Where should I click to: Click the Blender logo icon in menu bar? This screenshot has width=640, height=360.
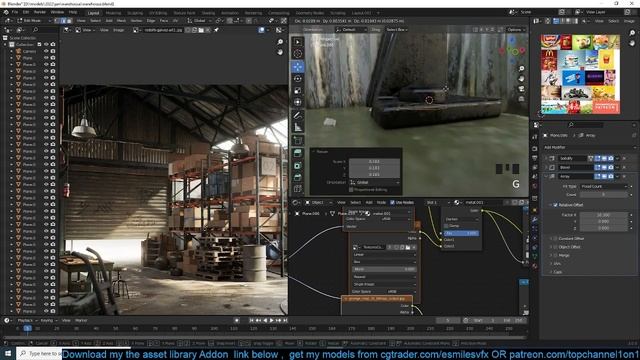pyautogui.click(x=6, y=12)
